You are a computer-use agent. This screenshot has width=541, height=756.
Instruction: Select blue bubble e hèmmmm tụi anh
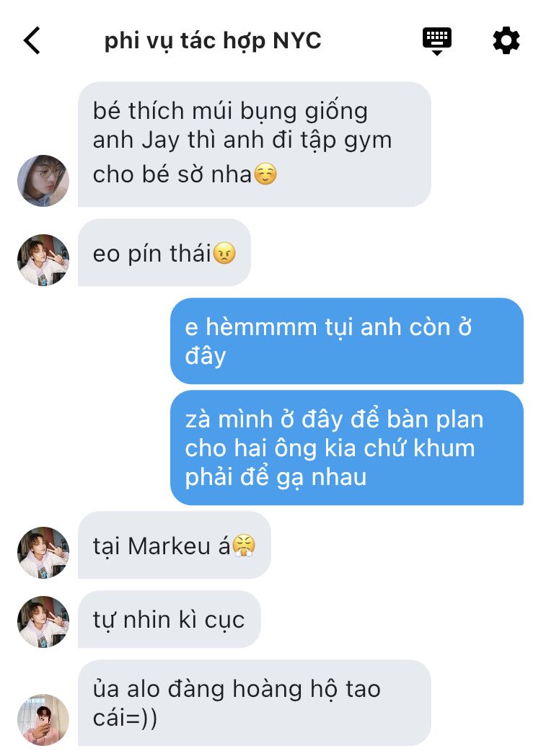point(347,341)
